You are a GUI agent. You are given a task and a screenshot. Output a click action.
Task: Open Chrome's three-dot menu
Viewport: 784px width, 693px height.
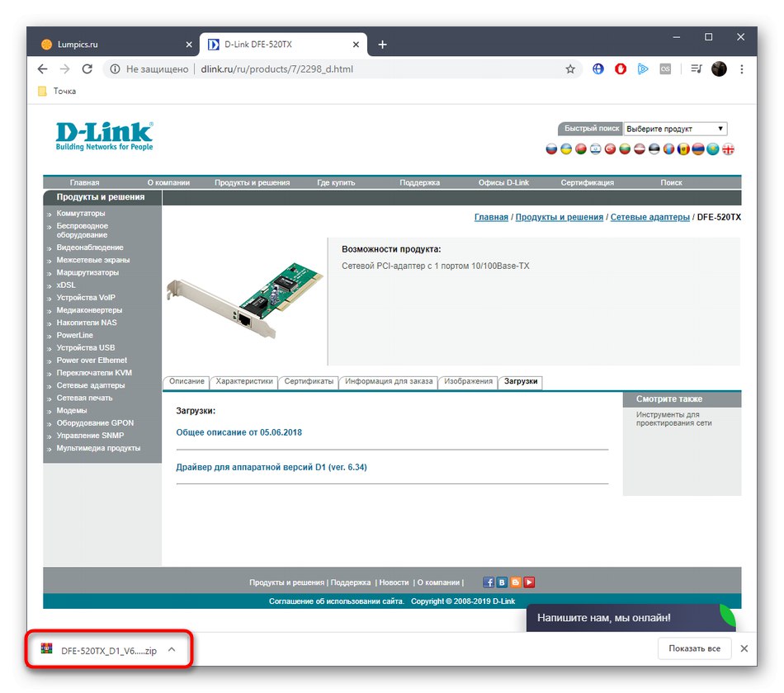pyautogui.click(x=742, y=69)
